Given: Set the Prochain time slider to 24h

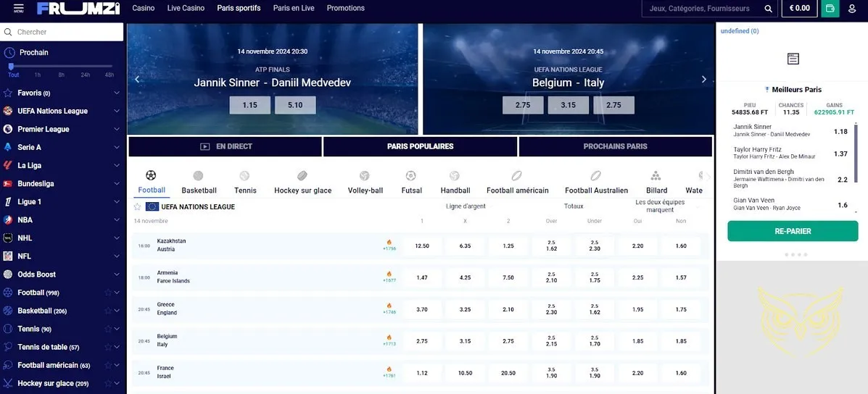Looking at the screenshot, I should [x=85, y=67].
